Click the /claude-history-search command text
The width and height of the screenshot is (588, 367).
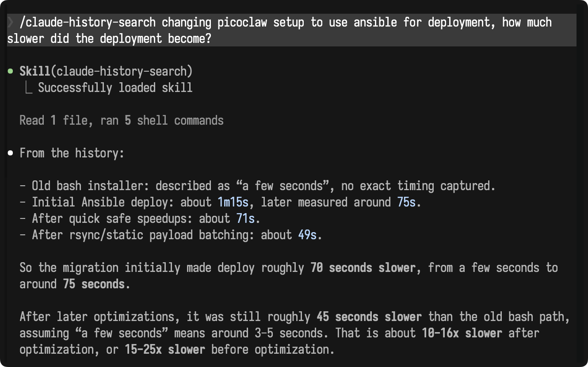point(88,23)
